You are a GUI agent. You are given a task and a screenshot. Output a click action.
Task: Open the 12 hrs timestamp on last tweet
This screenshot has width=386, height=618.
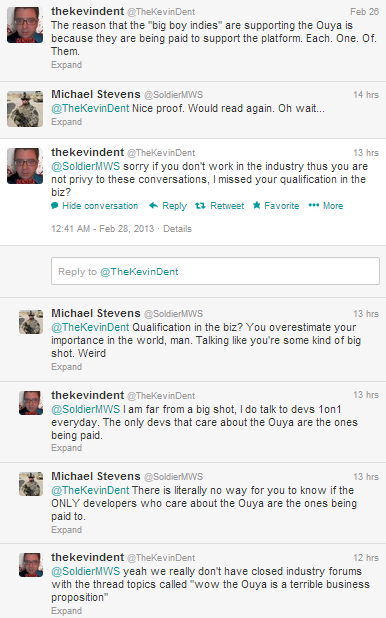(x=366, y=558)
